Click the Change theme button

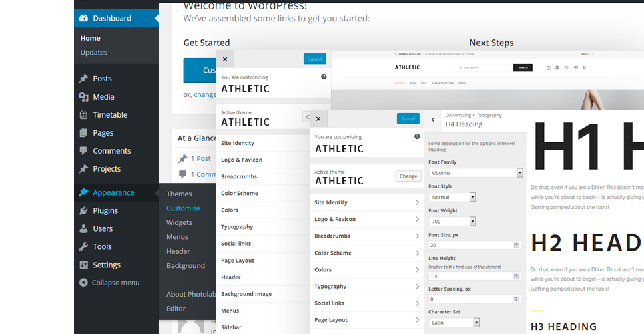[x=408, y=176]
